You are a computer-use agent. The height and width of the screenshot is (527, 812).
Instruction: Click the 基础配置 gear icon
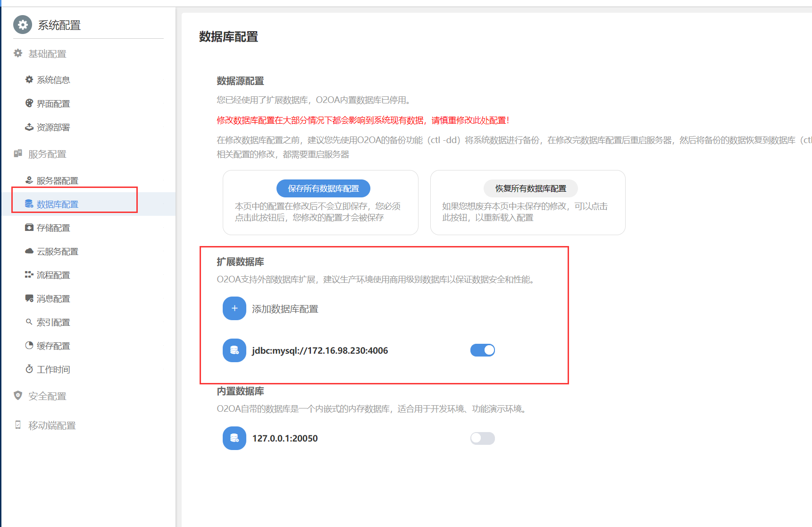[18, 53]
